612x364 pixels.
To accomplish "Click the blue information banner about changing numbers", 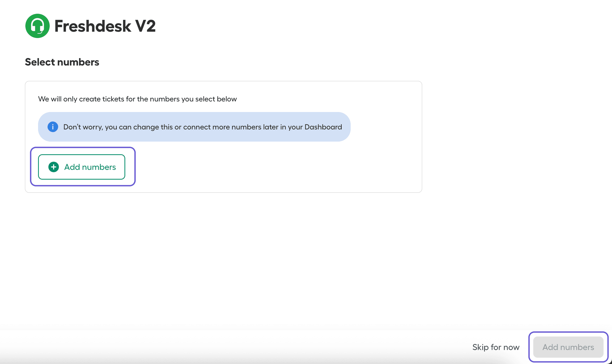I will (x=194, y=127).
